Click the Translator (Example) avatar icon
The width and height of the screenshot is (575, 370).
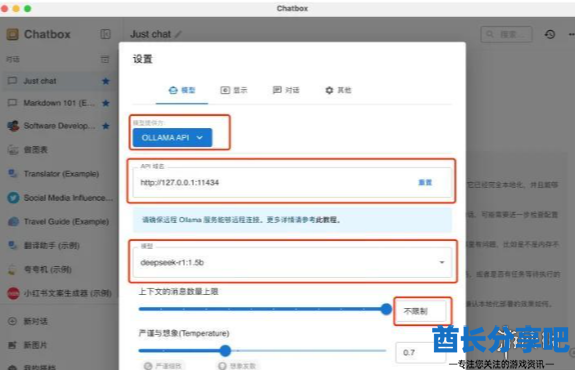tap(13, 173)
